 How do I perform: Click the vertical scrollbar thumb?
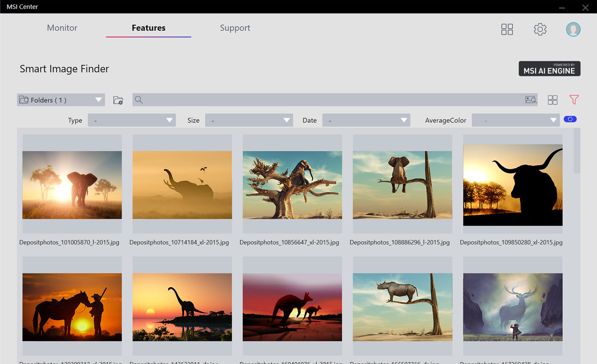577,151
